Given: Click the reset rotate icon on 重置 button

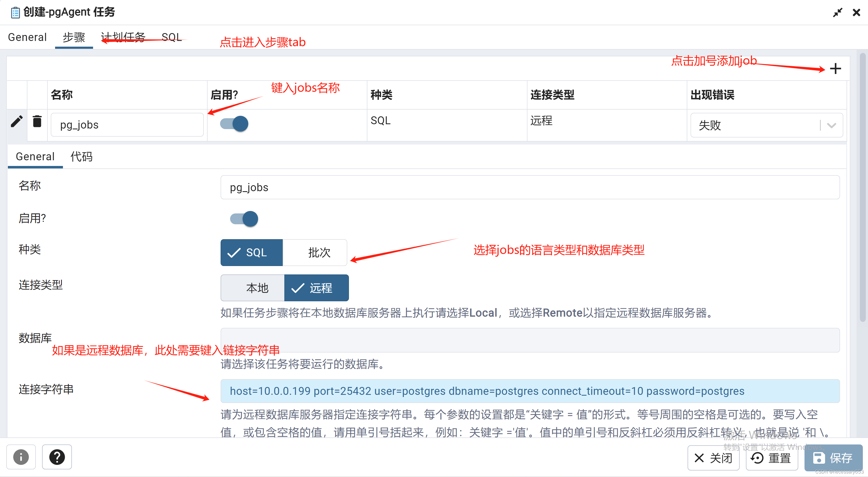Looking at the screenshot, I should click(x=756, y=458).
